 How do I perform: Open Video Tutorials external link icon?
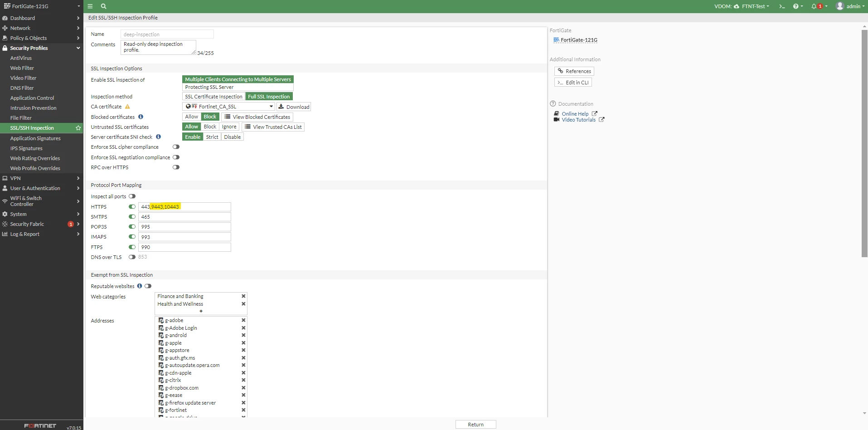pos(601,120)
